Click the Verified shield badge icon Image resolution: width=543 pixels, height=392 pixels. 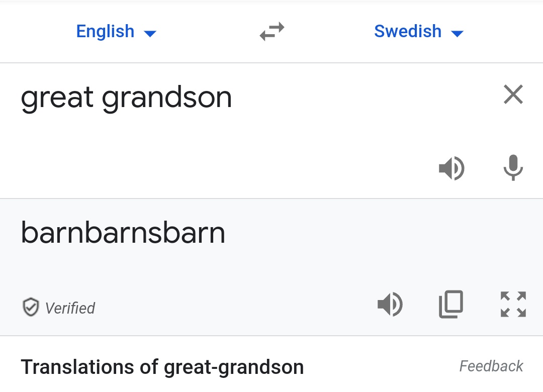[31, 307]
